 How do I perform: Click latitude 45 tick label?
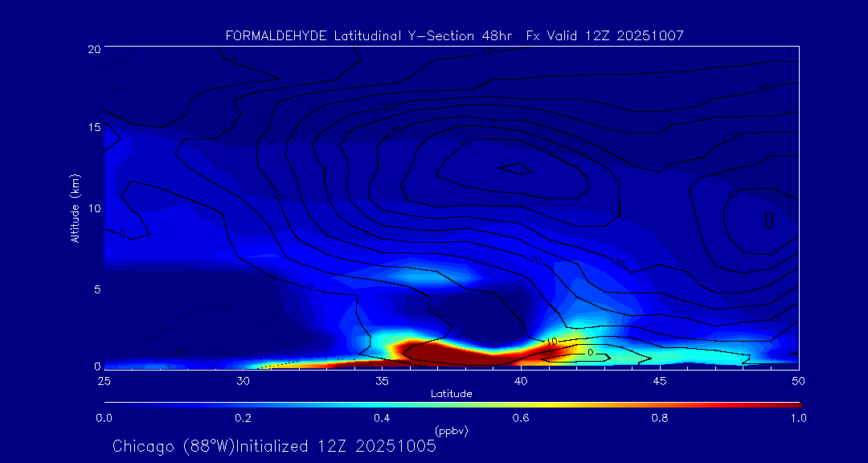(x=660, y=381)
